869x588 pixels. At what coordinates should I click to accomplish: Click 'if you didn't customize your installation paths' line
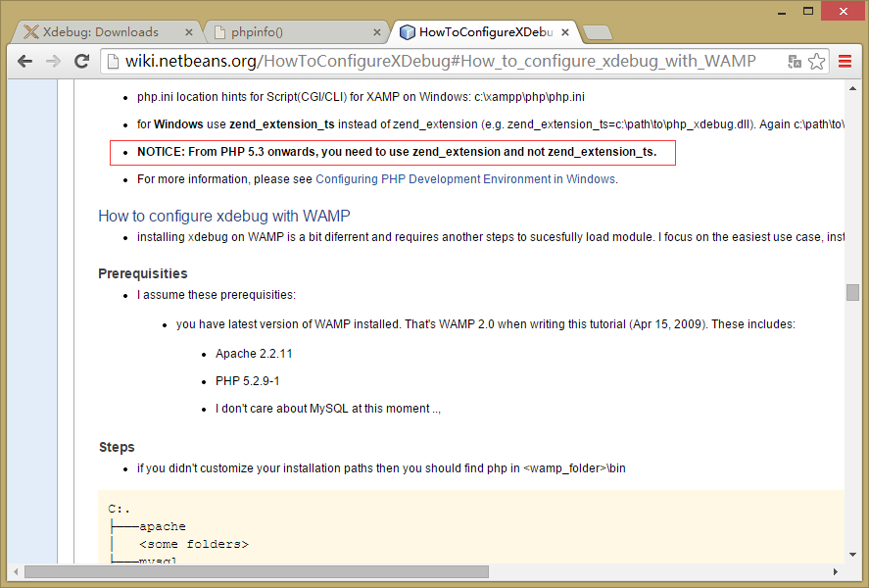(x=381, y=468)
